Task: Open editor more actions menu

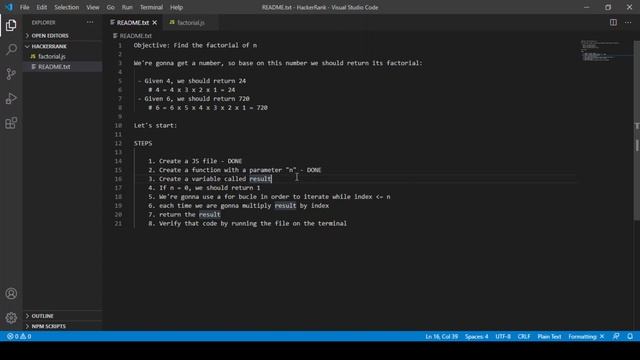Action: click(628, 22)
